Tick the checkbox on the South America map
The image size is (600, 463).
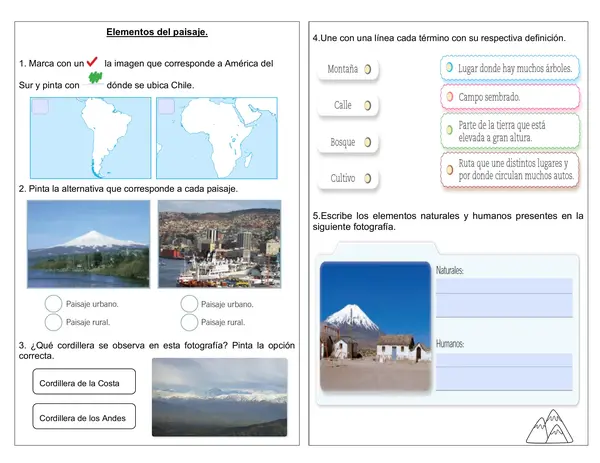tap(40, 107)
